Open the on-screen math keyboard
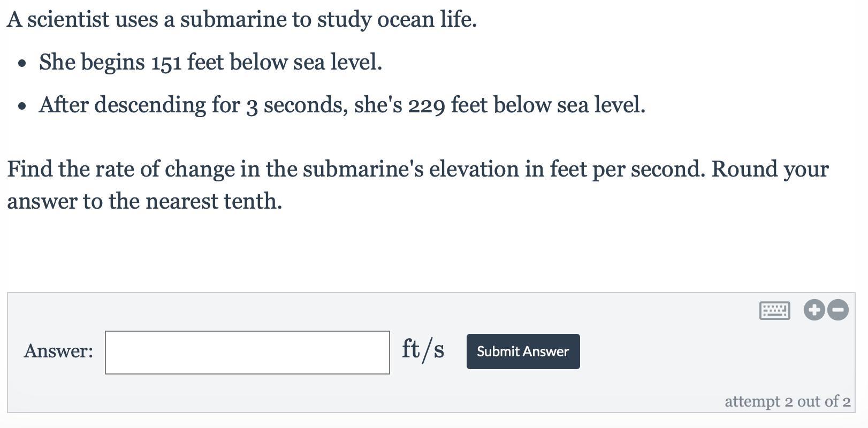This screenshot has height=428, width=868. click(x=774, y=310)
